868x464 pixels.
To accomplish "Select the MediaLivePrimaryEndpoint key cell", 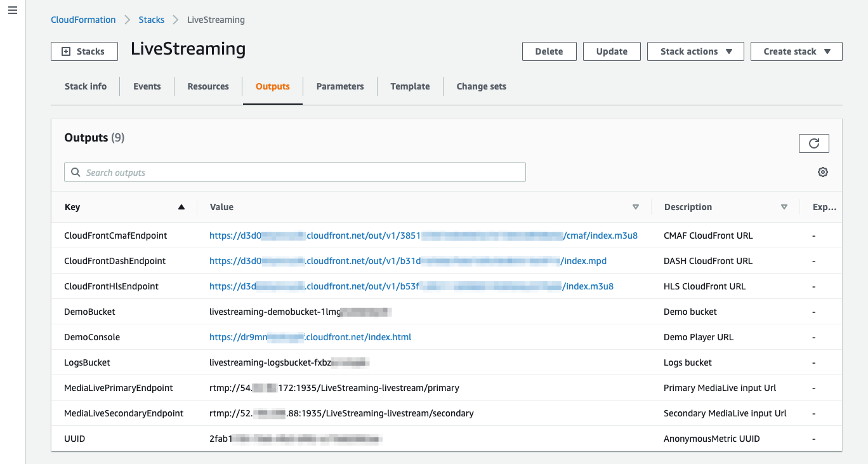I will pyautogui.click(x=119, y=388).
